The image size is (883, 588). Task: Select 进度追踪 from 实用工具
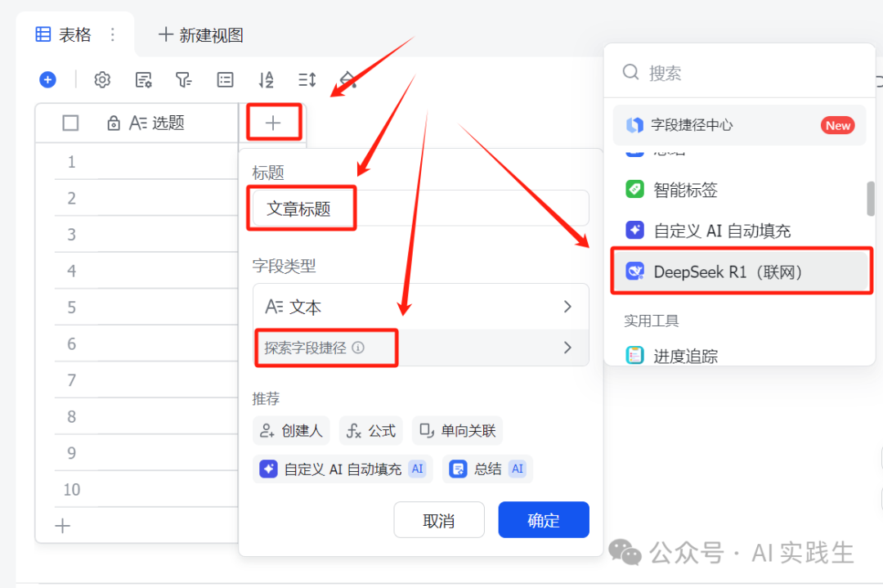click(739, 356)
